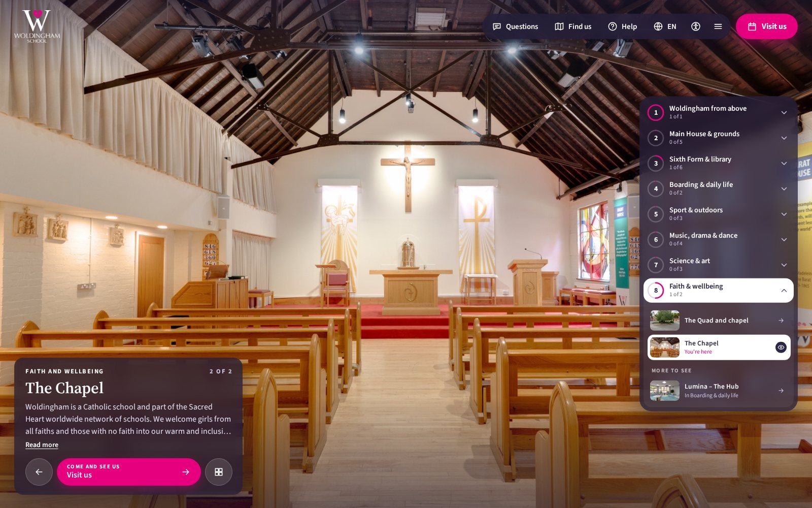Open accessibility options icon
This screenshot has width=812, height=508.
(x=696, y=26)
